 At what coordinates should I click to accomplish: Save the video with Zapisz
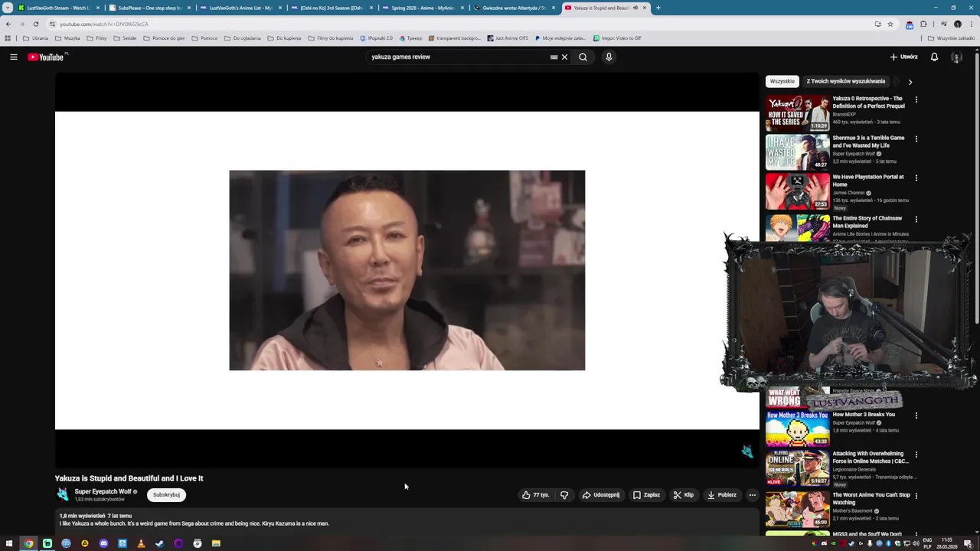[x=646, y=495]
